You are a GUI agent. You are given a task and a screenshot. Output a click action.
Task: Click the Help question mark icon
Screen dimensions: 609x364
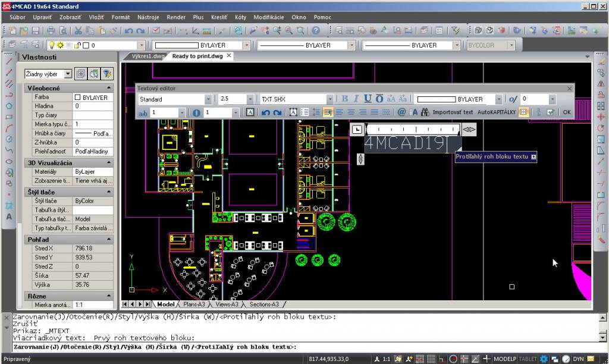click(x=316, y=30)
